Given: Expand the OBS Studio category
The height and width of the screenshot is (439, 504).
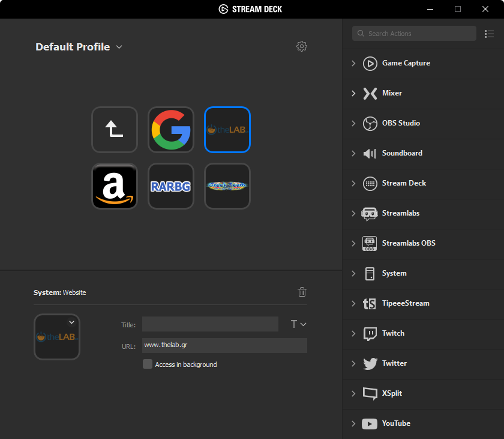Looking at the screenshot, I should click(x=353, y=124).
